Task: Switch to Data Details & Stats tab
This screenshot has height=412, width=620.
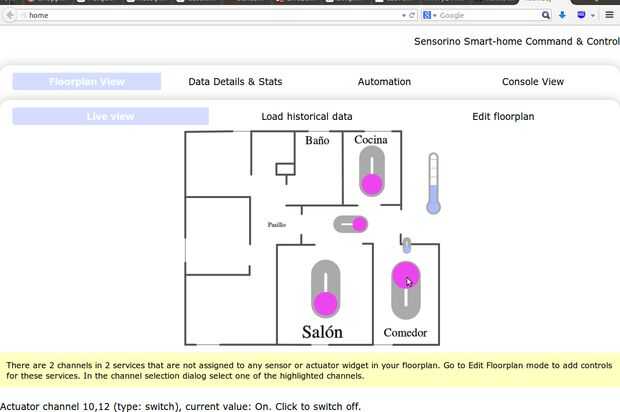Action: tap(235, 81)
